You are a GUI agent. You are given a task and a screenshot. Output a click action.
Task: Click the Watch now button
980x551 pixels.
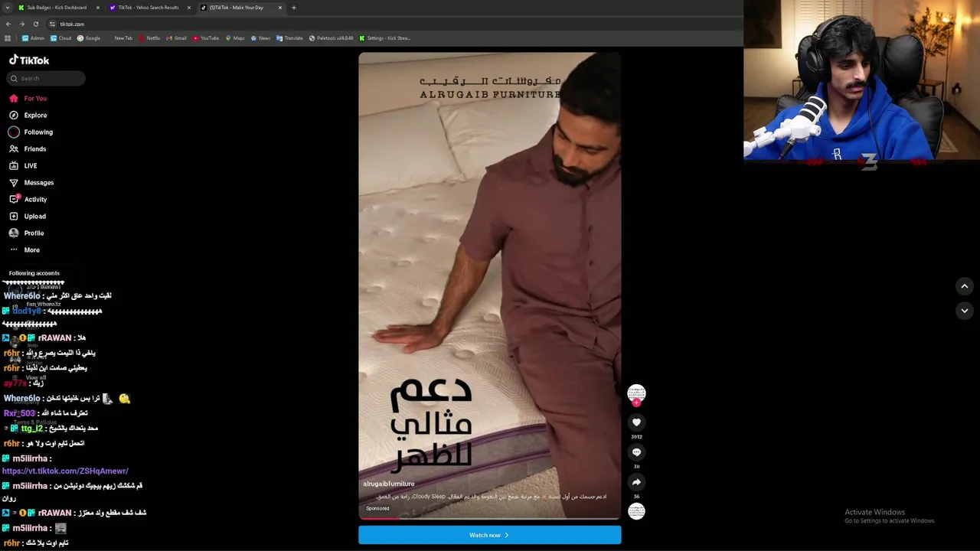490,535
